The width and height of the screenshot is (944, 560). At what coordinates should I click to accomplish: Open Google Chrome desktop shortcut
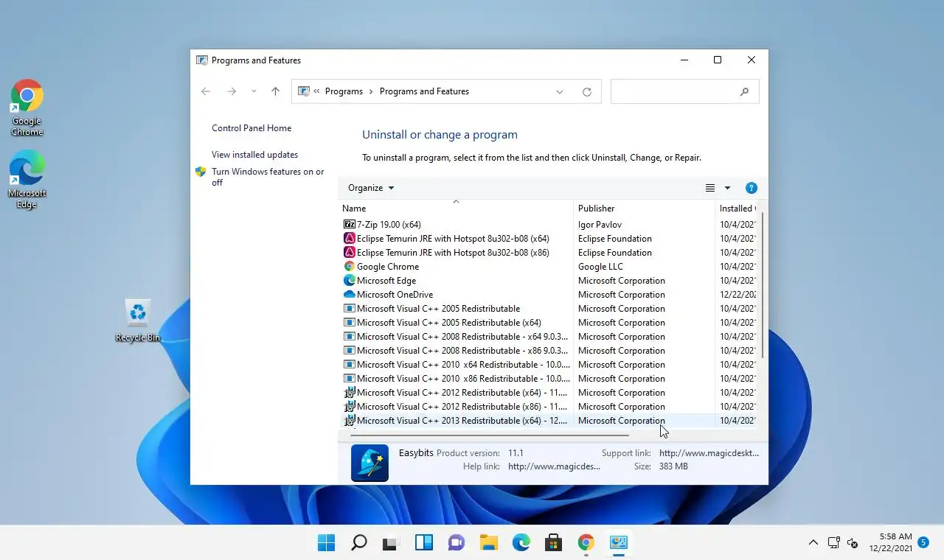[27, 108]
